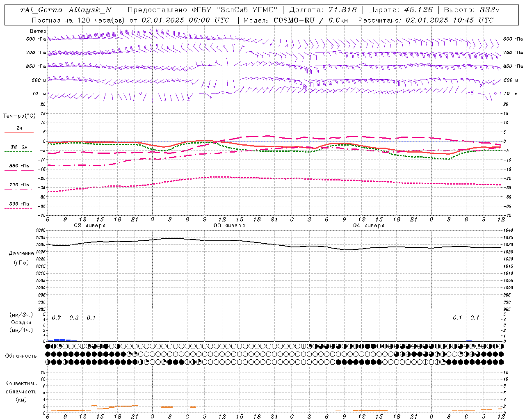Click the (мм/3ч.) precipitation unit label
Screen dimensions: 525x420
[x=21, y=315]
